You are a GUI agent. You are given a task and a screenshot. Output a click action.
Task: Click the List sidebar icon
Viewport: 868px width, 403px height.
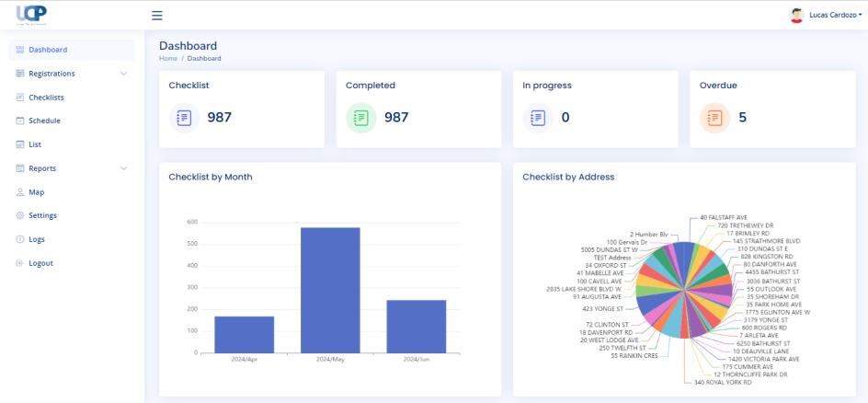pos(20,144)
